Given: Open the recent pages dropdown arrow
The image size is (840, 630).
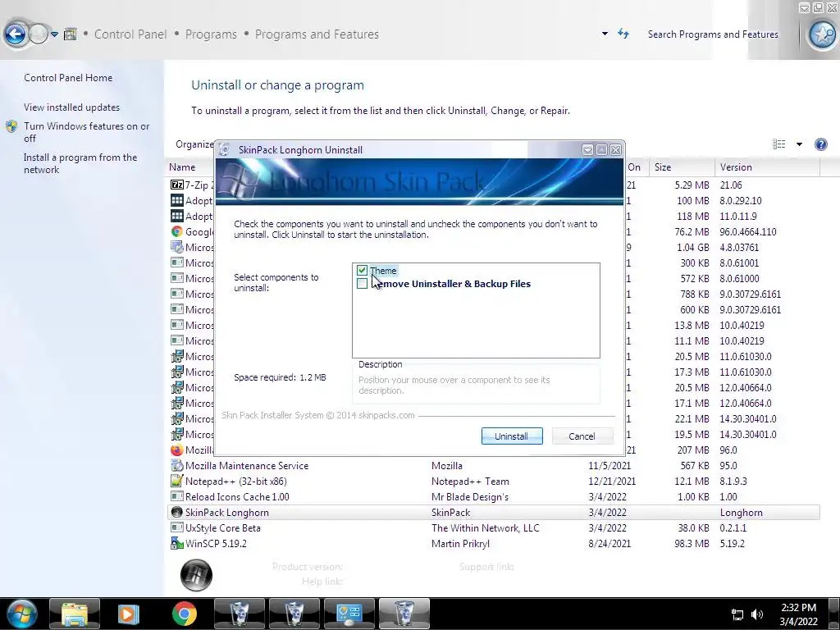Looking at the screenshot, I should (54, 34).
